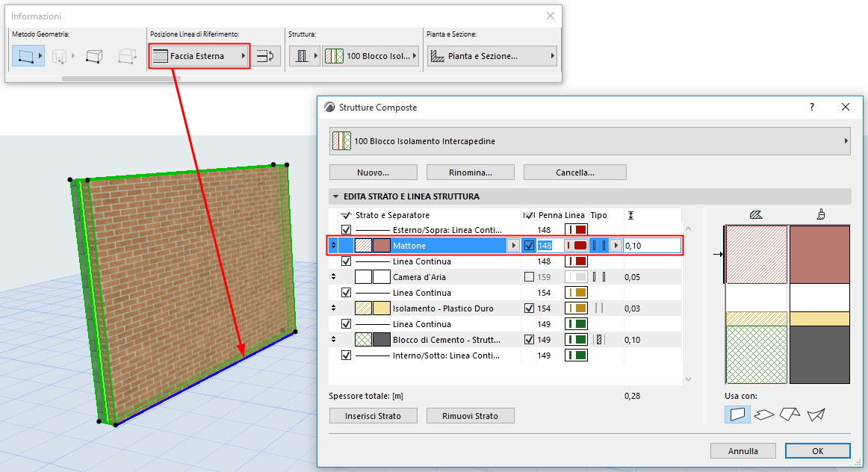Screen dimensions: 868x472
Task: Click the reorder arrows on Blocco di Cemento row
Action: tap(333, 340)
